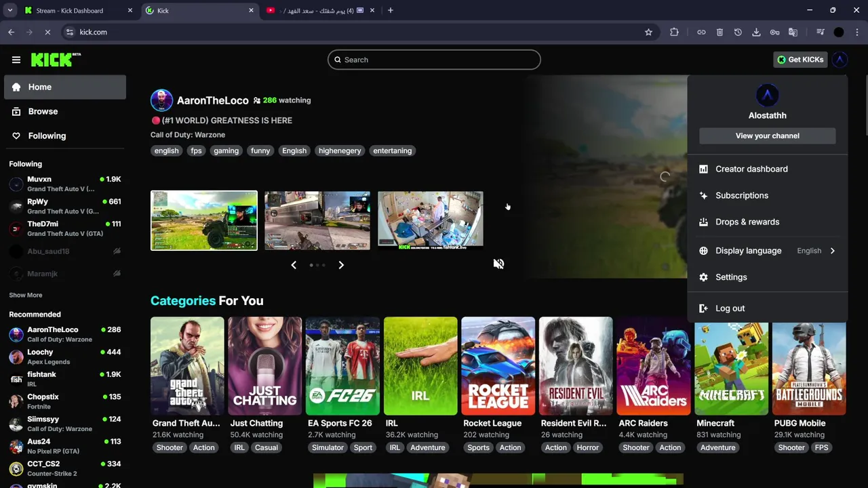The image size is (868, 488).
Task: Open Following in sidebar
Action: click(x=65, y=136)
